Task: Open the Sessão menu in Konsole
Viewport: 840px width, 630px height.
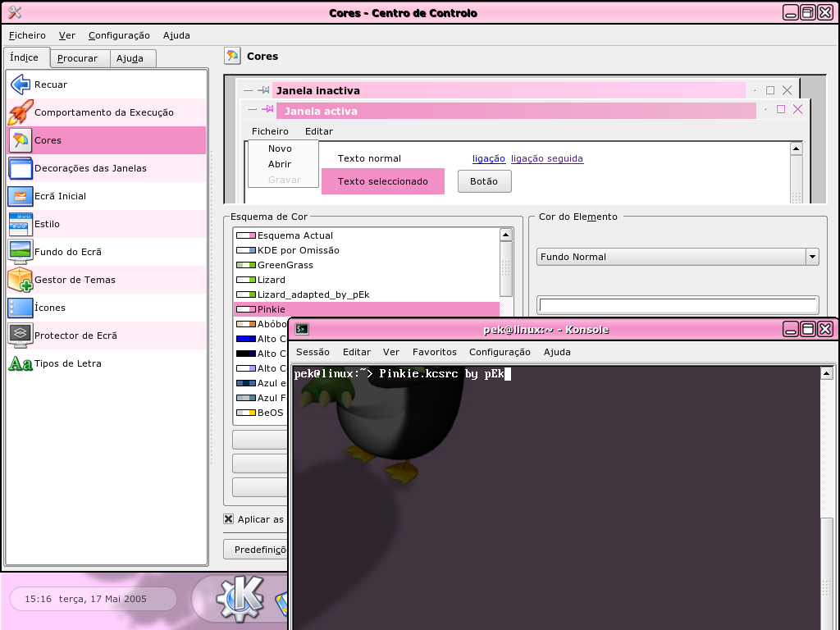Action: pyautogui.click(x=313, y=352)
